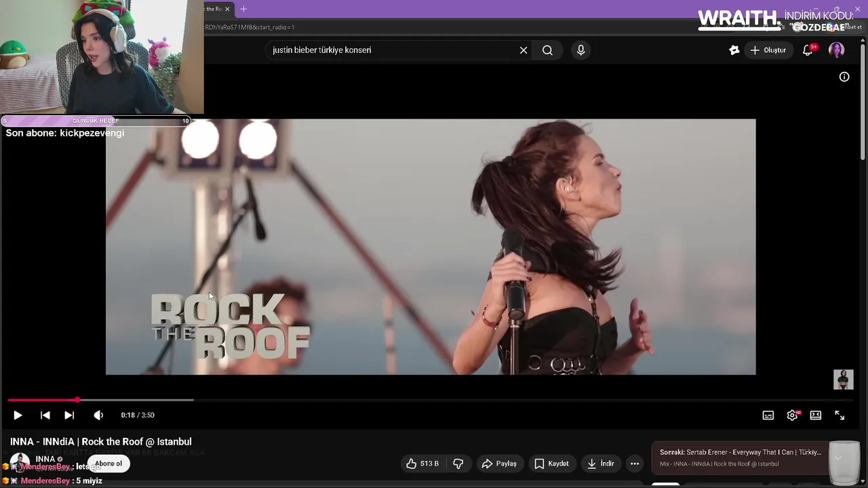Image resolution: width=868 pixels, height=488 pixels.
Task: Toggle subtitles on the player
Action: [x=768, y=415]
